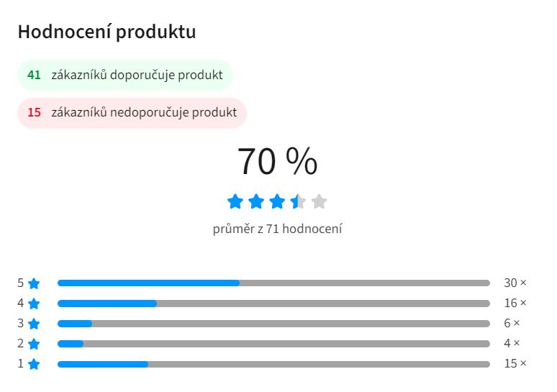Click the large '70 %' rating score
This screenshot has width=557, height=392.
pos(277,162)
